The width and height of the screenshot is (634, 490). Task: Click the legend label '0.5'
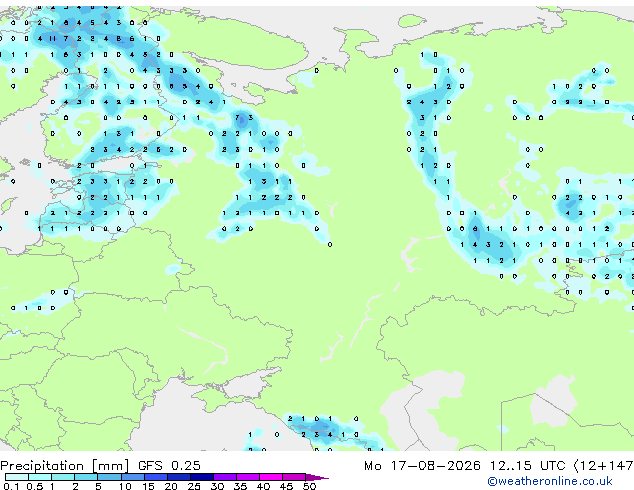pos(35,486)
